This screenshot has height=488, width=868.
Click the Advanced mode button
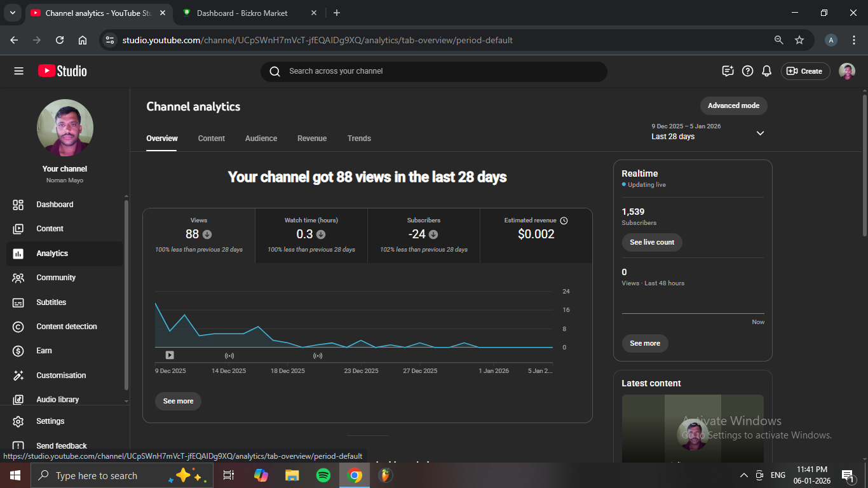[x=733, y=105]
